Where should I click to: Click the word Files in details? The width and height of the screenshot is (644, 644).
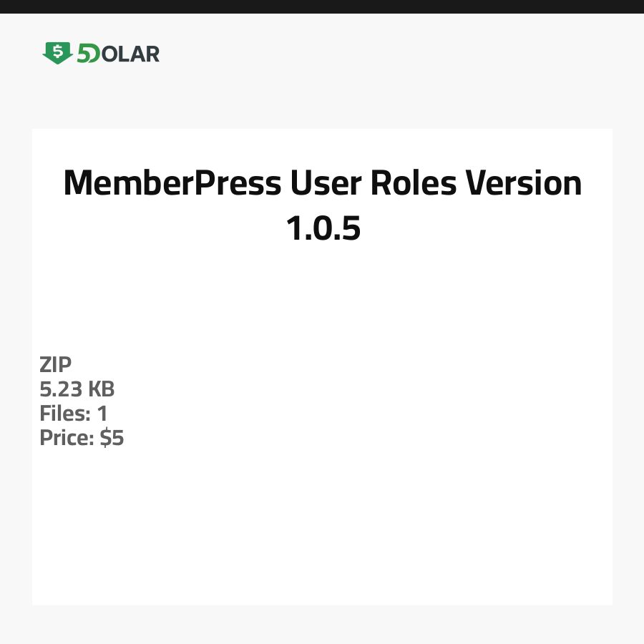[x=64, y=414]
